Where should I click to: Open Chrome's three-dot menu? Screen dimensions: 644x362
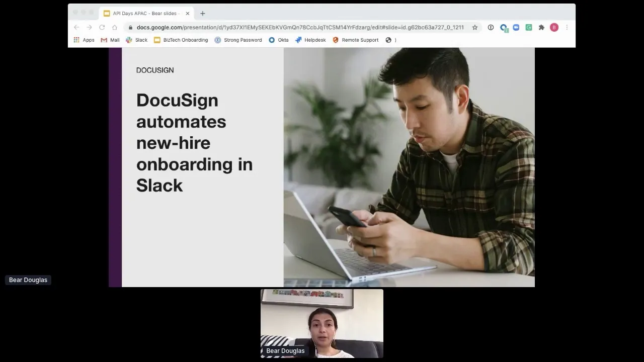(x=567, y=28)
